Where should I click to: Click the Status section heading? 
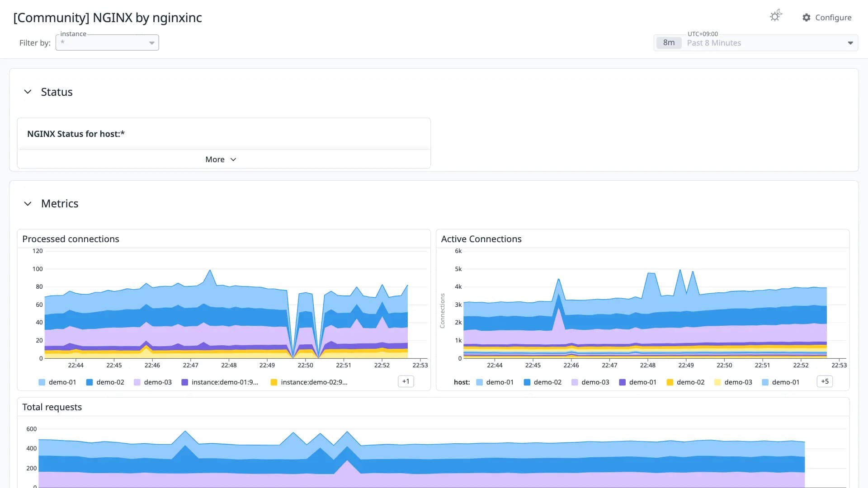click(x=57, y=92)
